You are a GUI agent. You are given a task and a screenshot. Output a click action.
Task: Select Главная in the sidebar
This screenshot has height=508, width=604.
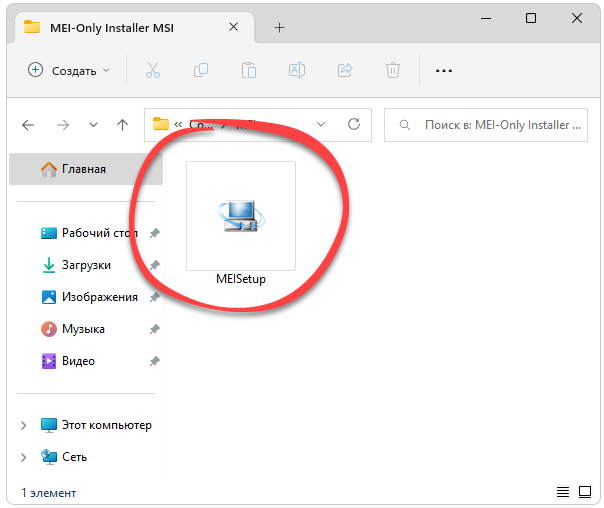tap(86, 169)
